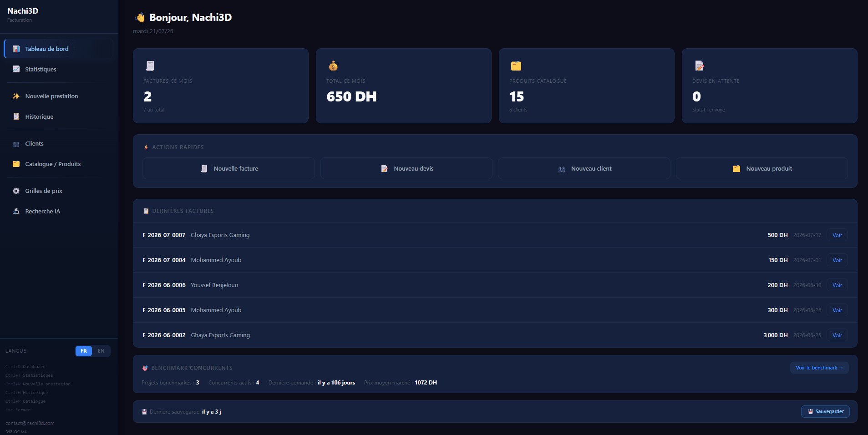Click the Nouveau client quick action
868x435 pixels.
[584, 168]
